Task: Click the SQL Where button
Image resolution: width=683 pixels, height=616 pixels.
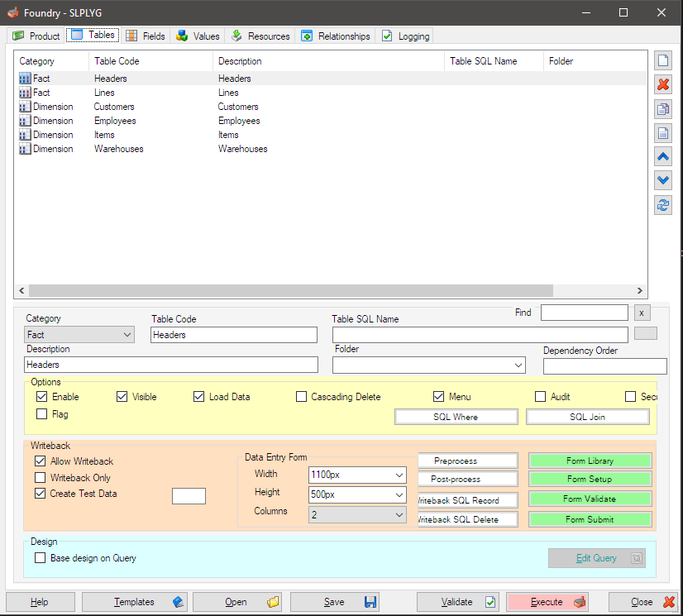Action: (x=456, y=417)
